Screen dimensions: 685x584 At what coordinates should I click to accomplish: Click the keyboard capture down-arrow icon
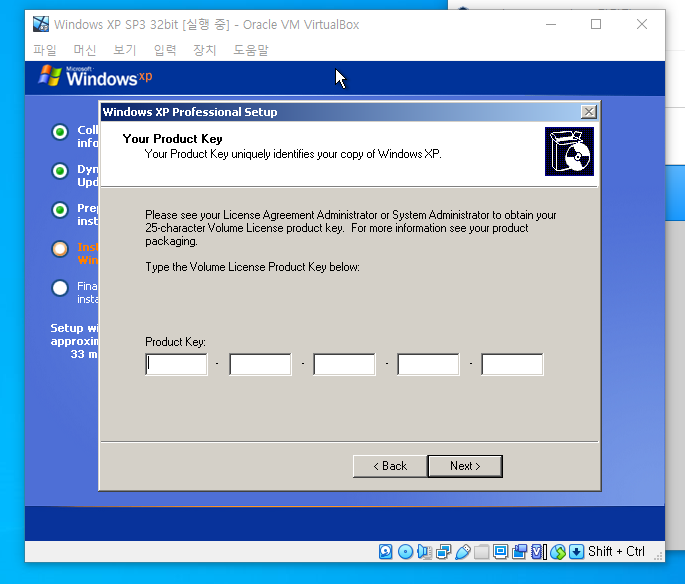point(576,552)
